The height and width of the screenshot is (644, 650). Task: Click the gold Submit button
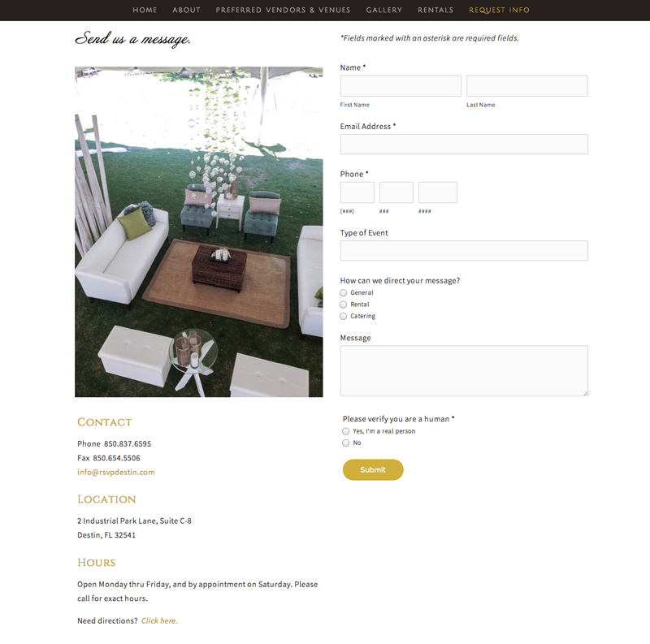373,469
